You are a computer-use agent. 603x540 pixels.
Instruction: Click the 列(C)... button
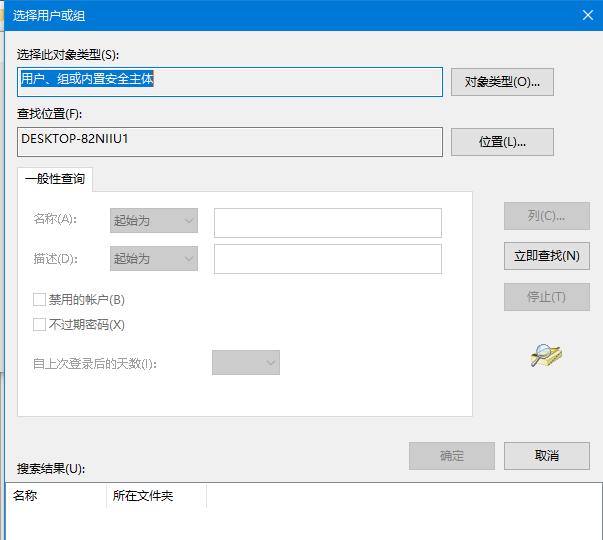[546, 216]
